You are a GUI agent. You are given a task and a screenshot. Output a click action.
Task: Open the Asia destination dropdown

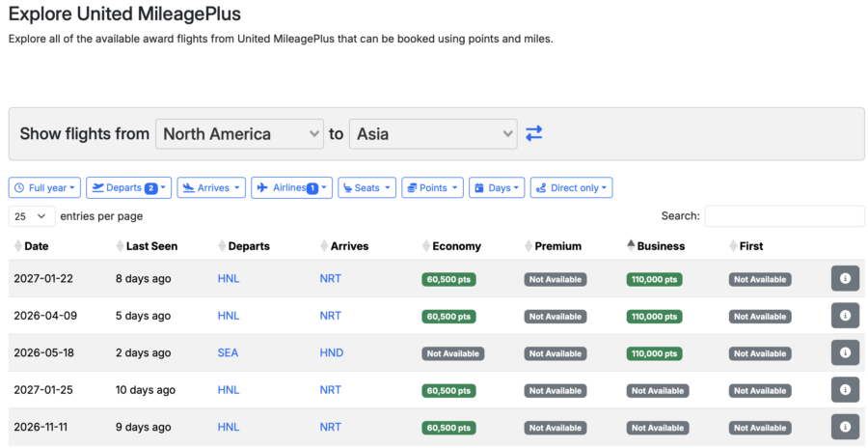pyautogui.click(x=433, y=133)
